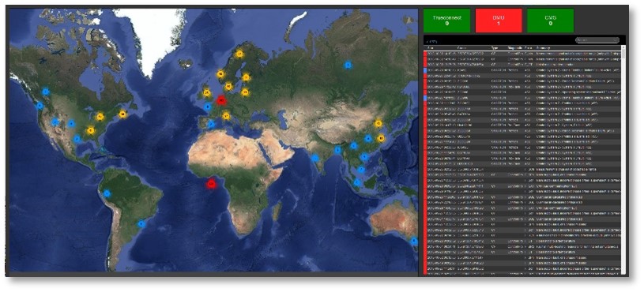Click the red alert marker over Germany
Viewport: 644px width, 292px height.
[221, 99]
